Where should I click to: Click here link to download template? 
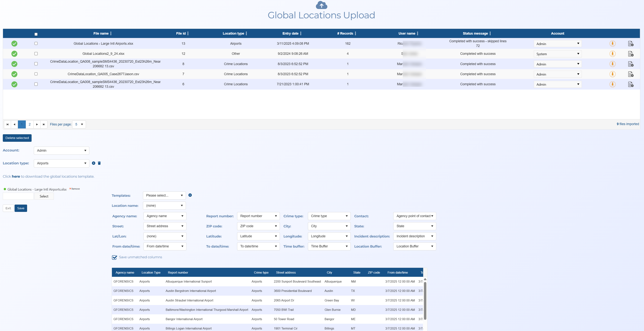tap(16, 176)
